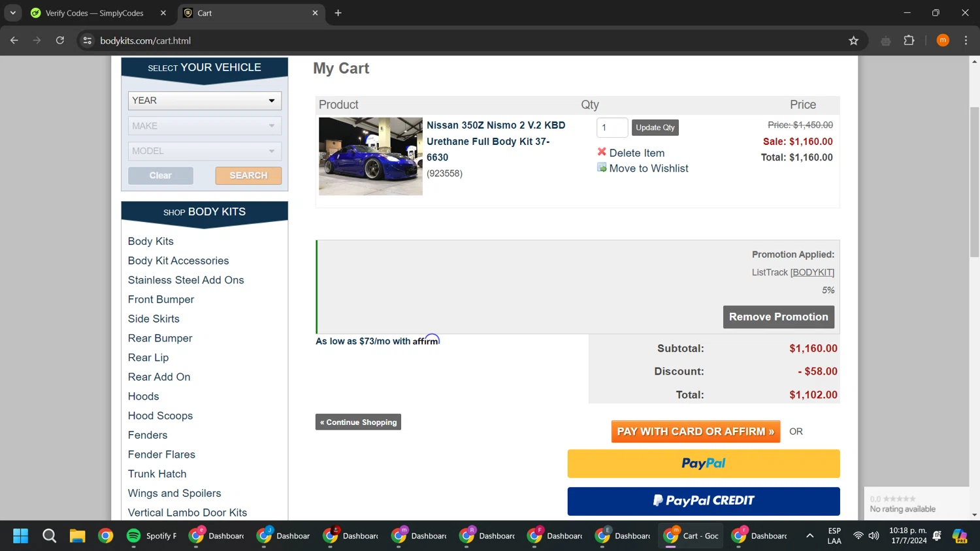The image size is (980, 551).
Task: Open the Fender Flares category
Action: [x=161, y=454]
